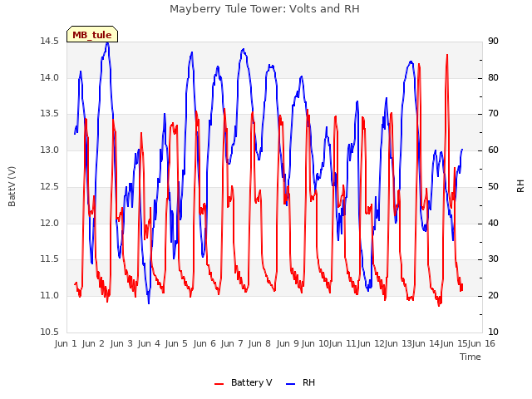Click the Jun 16 tick label
532x399 pixels.
(x=481, y=343)
